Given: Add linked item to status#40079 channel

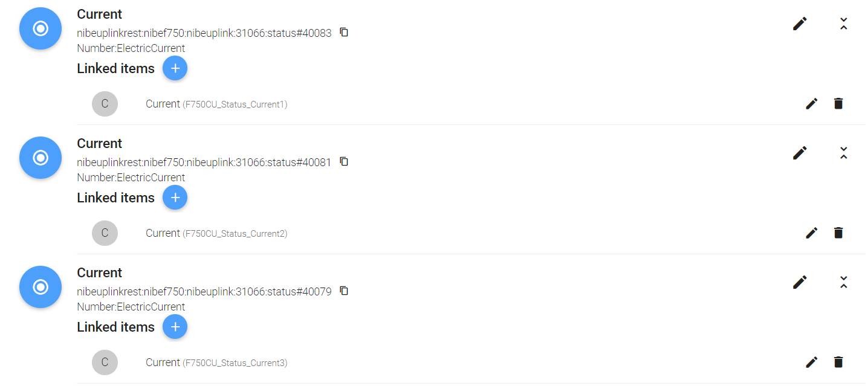Looking at the screenshot, I should pyautogui.click(x=175, y=327).
